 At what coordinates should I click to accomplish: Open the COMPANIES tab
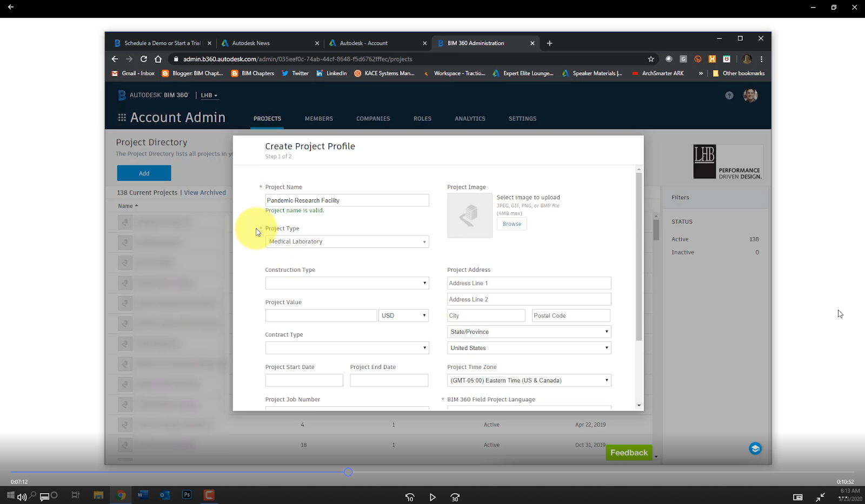373,119
